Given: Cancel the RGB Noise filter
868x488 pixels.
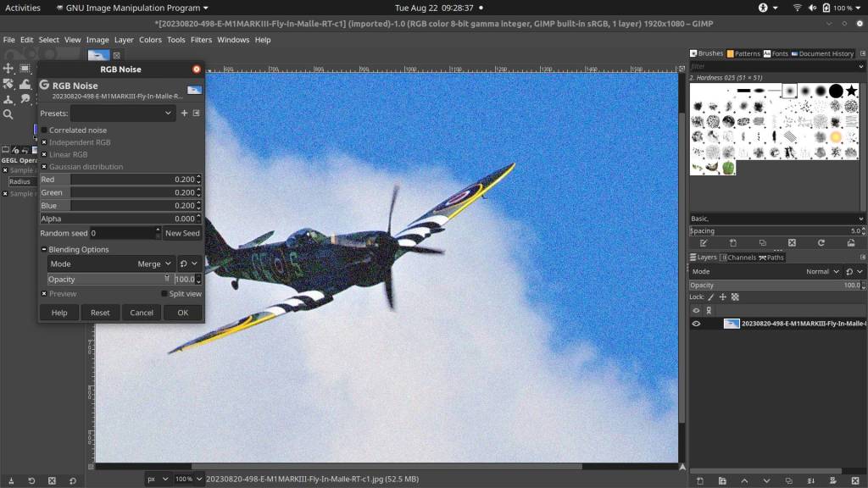Looking at the screenshot, I should coord(142,313).
